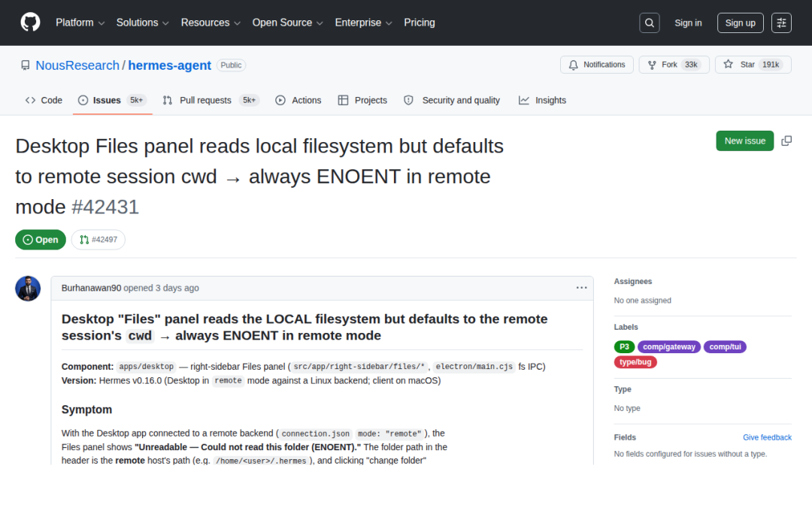Click the Give feedback link

coord(767,438)
